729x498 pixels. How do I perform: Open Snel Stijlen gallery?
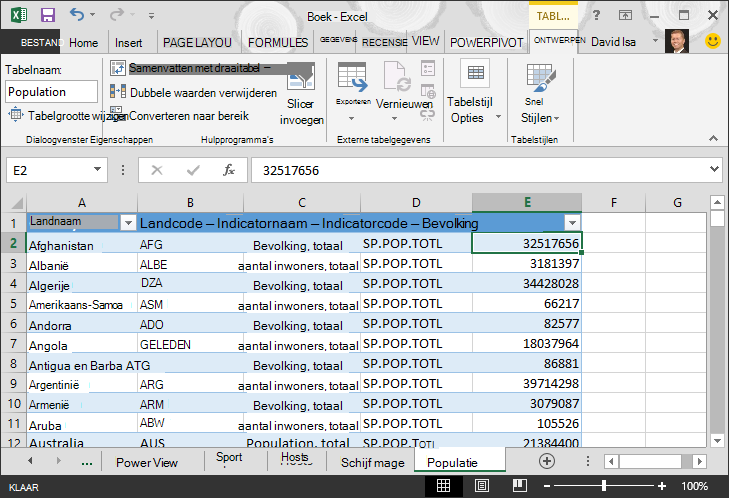539,92
